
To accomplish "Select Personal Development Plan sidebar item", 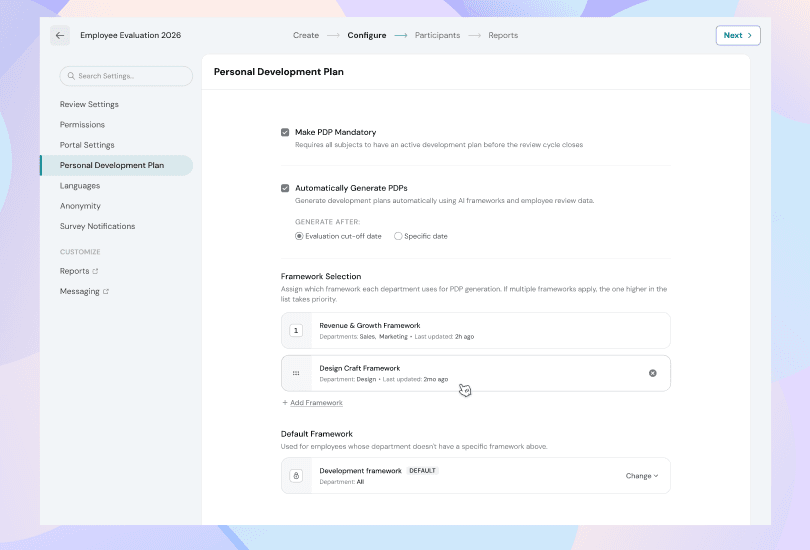I will click(117, 165).
